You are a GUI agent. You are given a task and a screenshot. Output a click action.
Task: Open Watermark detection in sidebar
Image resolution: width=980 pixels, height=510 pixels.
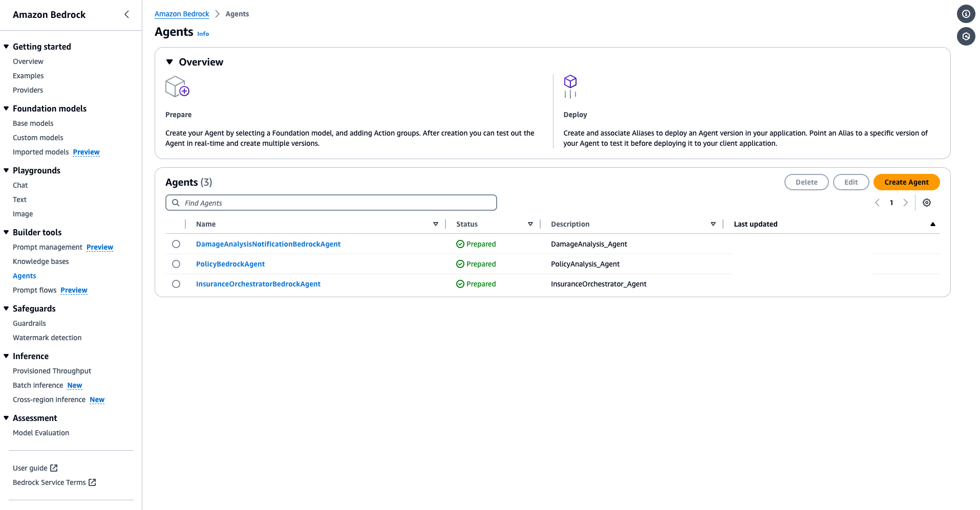[x=47, y=338]
